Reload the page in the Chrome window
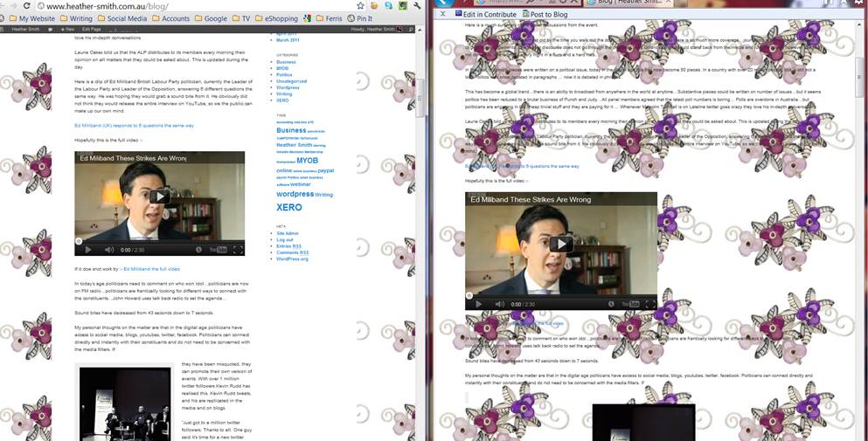The image size is (868, 441). coord(26,5)
